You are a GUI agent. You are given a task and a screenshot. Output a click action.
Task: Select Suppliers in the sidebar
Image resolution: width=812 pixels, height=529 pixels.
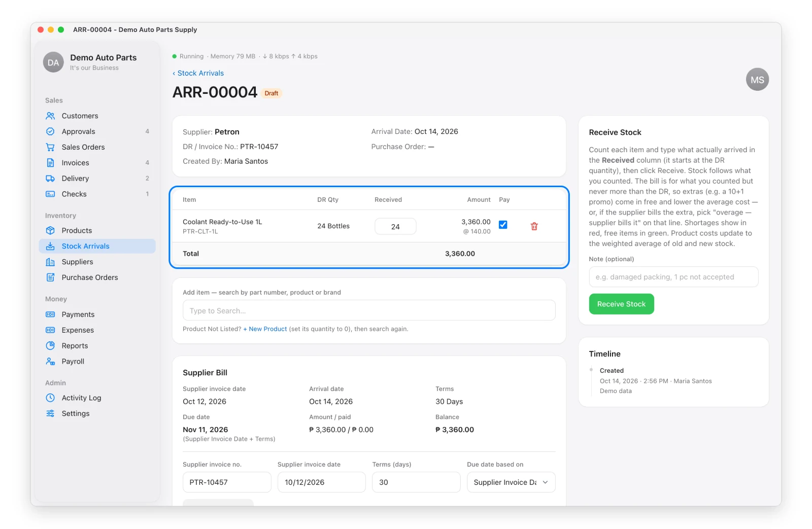tap(97, 262)
